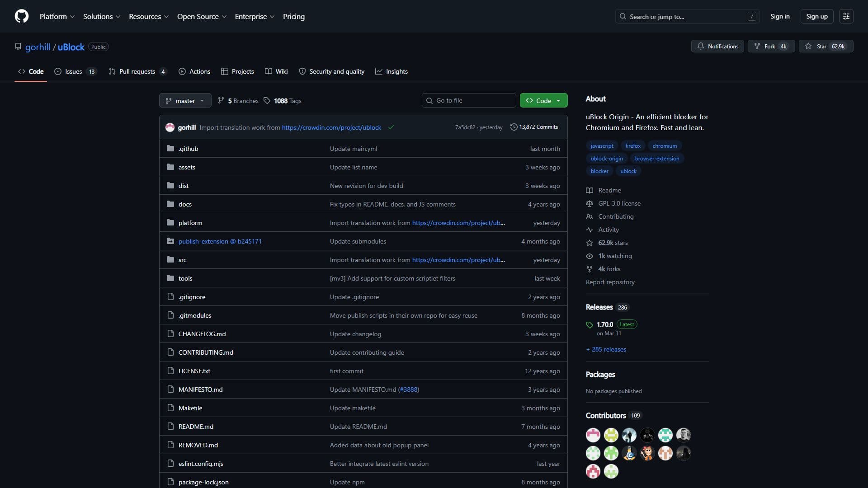This screenshot has height=488, width=868.
Task: Open the penguin contributor avatar
Action: point(629,453)
